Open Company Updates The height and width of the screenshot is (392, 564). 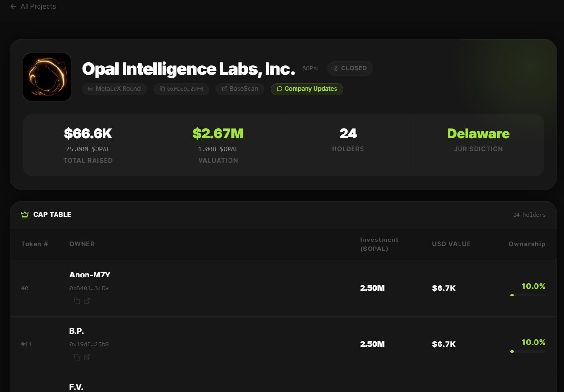(x=307, y=89)
